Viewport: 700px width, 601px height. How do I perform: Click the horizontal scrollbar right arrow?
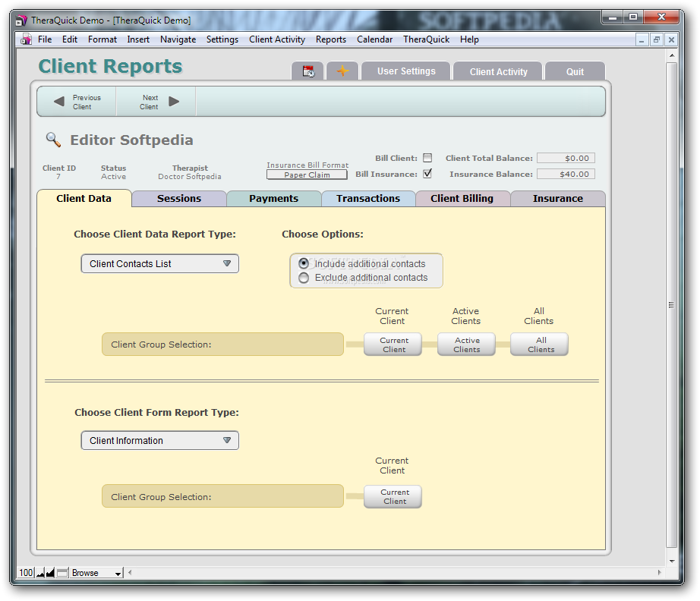click(x=659, y=572)
